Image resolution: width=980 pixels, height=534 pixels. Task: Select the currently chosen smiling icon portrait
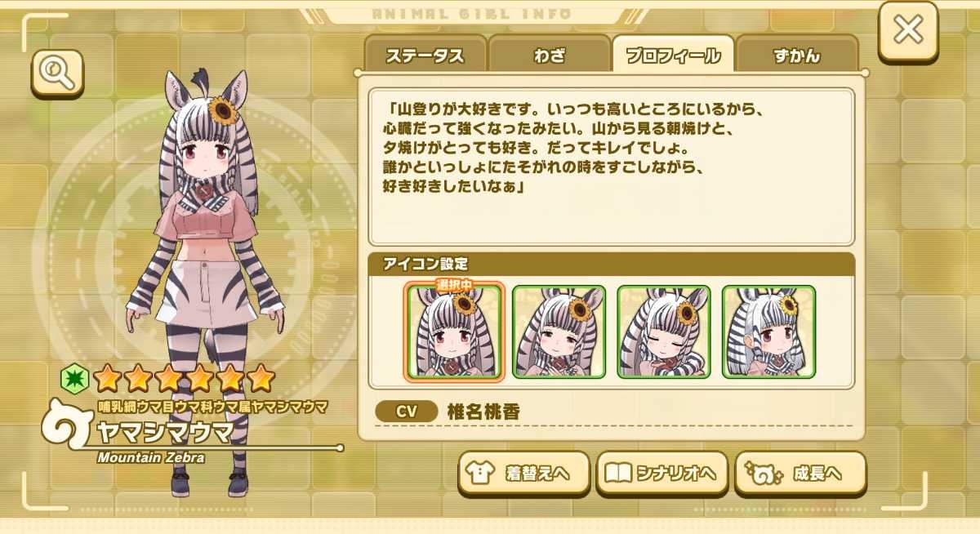tap(454, 331)
